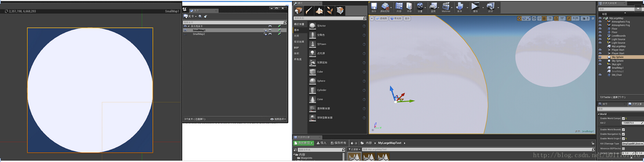Toggle grid snapping in viewport
Viewport: 644px width, 162px height.
(544, 18)
